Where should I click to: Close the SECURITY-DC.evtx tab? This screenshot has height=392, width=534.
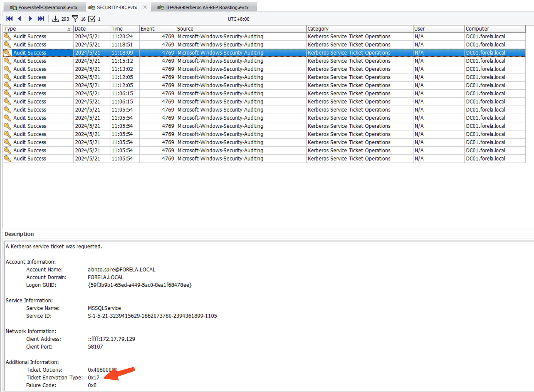145,7
